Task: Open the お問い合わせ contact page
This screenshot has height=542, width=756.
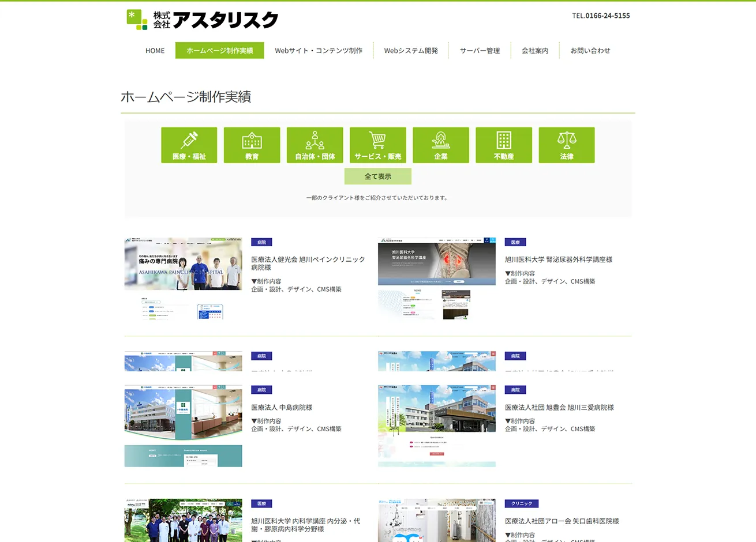Action: tap(590, 51)
